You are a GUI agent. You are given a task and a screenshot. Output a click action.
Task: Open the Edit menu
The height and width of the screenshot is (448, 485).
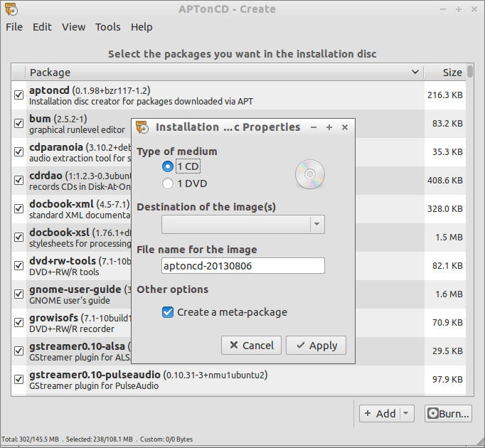click(x=42, y=27)
